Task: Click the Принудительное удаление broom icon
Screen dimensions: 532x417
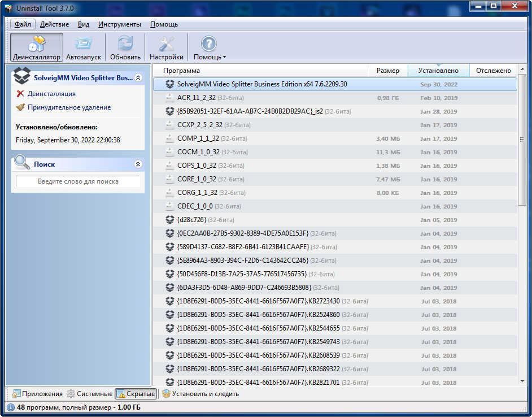Action: point(21,107)
